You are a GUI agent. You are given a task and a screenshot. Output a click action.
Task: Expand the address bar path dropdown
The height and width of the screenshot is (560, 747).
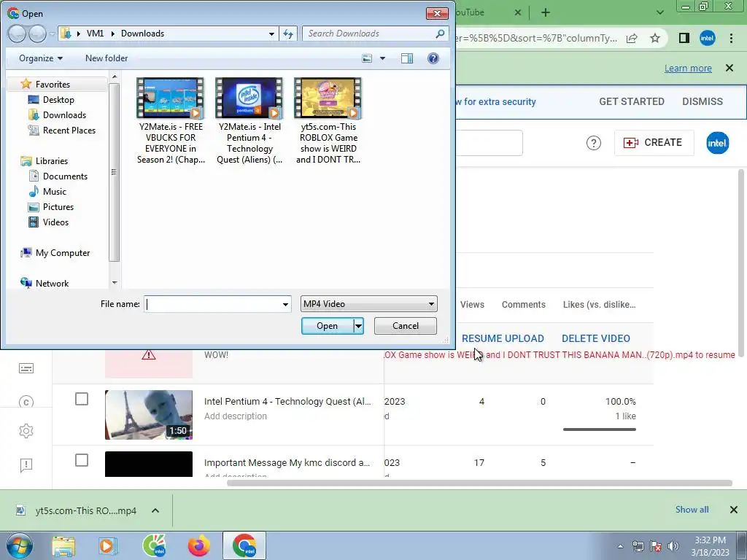click(x=271, y=34)
